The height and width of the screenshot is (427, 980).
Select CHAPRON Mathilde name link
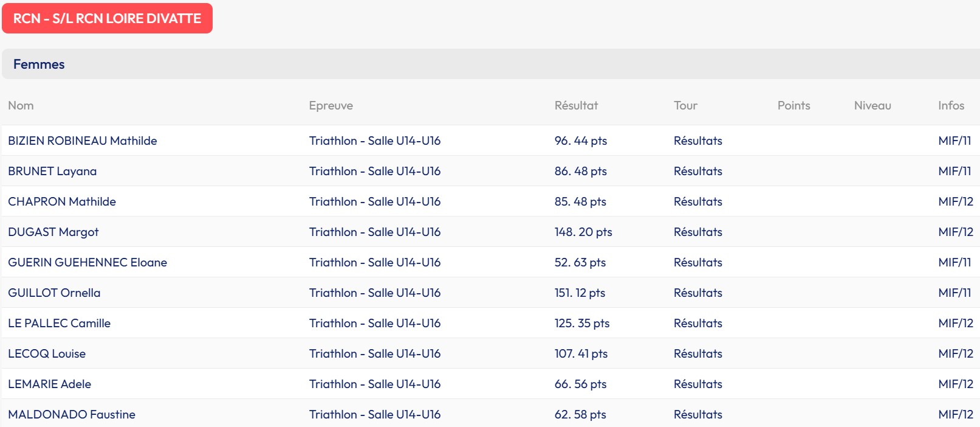(62, 201)
